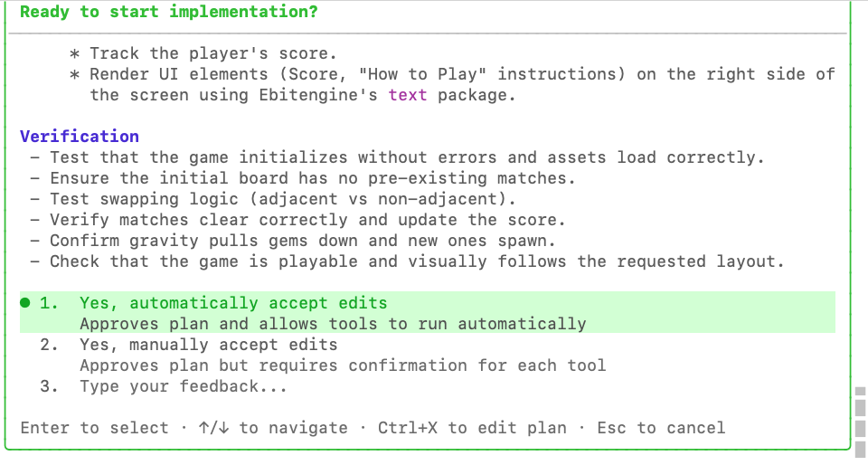
Task: Click "Approves plan and allows tools" description
Action: [x=333, y=324]
